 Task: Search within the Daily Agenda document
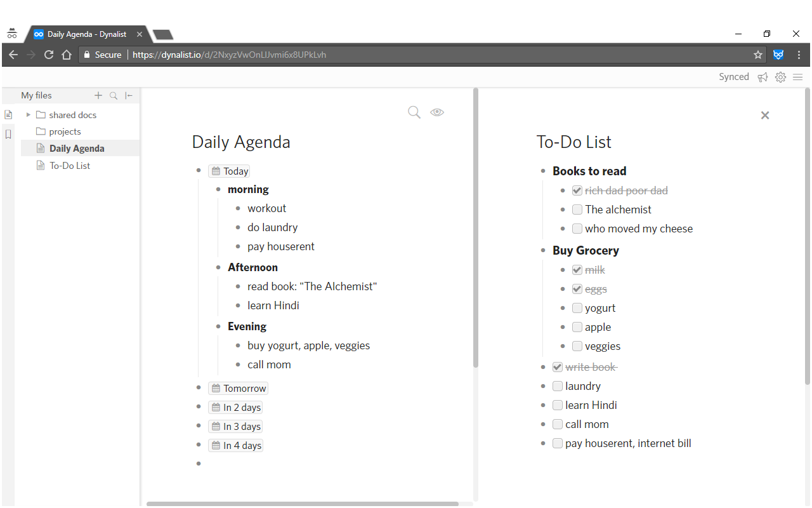[x=414, y=112]
